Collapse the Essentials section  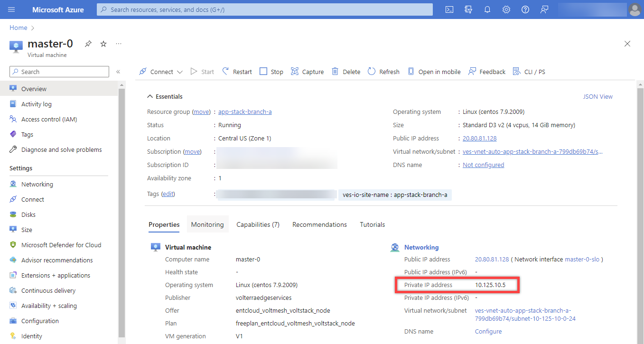tap(165, 96)
